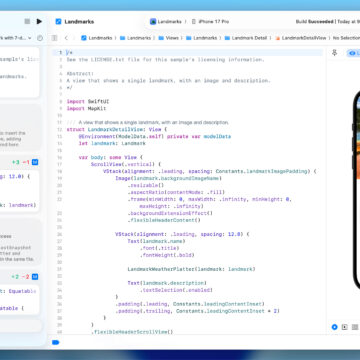Select the Views folder breadcrumb
The image size is (360, 360).
tap(168, 38)
